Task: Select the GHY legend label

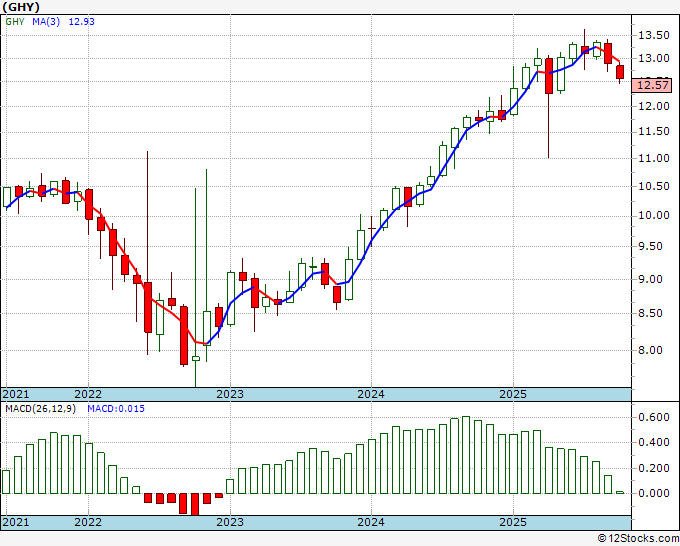Action: coord(15,22)
